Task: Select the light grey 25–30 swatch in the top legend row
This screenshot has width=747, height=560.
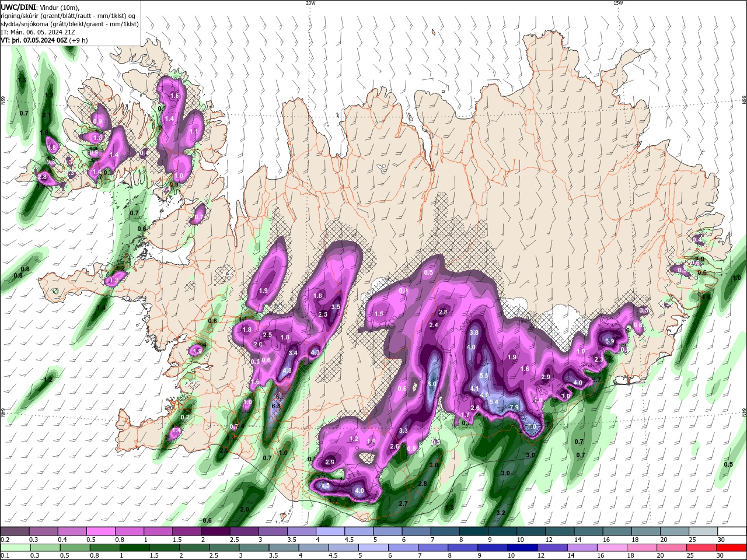Action: point(704,531)
